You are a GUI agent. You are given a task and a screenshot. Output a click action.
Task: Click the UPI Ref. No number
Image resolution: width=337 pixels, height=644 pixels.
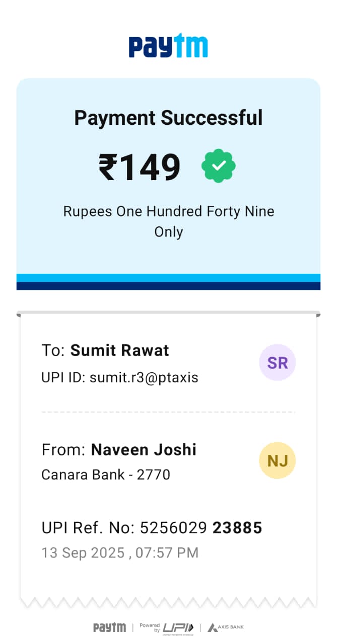(200, 528)
